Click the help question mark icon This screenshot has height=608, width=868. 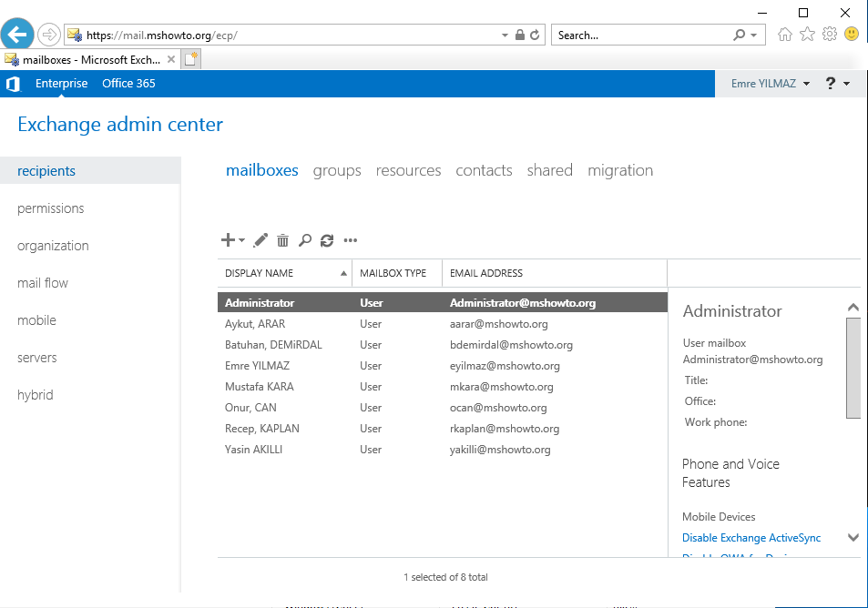(831, 83)
